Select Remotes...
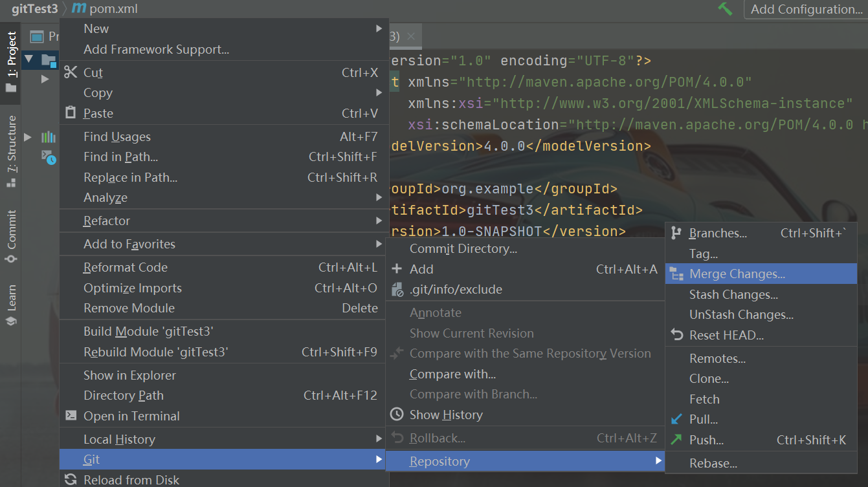This screenshot has height=487, width=868. coord(761,358)
